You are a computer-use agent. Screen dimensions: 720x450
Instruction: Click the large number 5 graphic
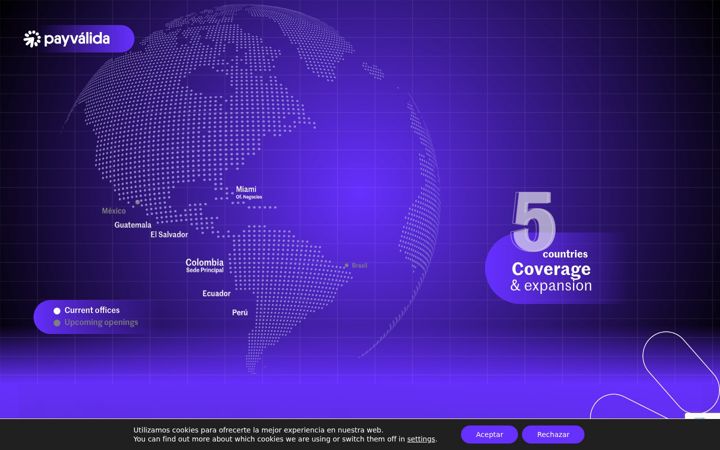point(533,222)
